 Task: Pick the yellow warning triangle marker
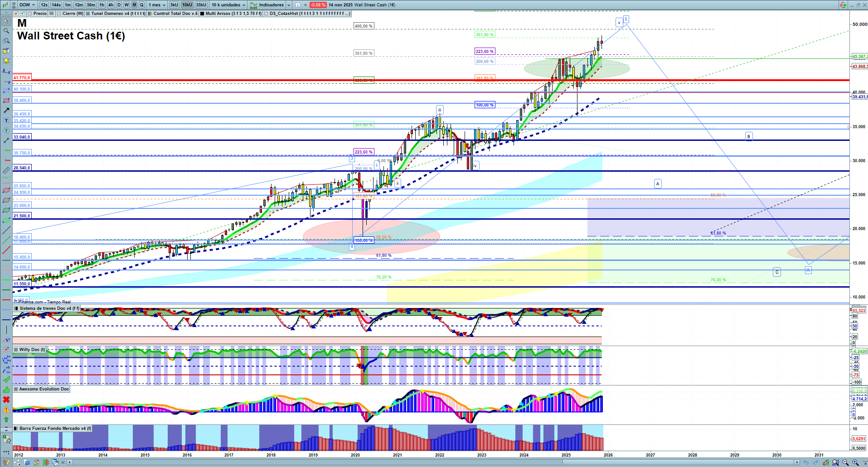[6, 409]
